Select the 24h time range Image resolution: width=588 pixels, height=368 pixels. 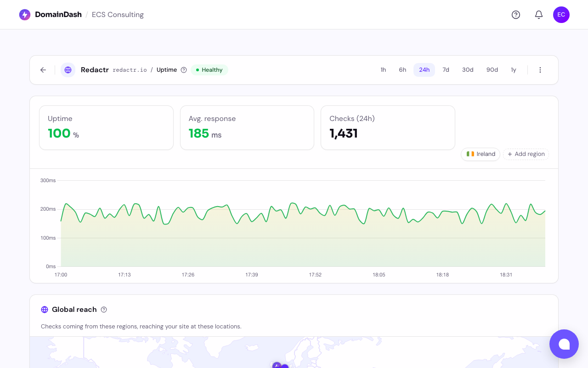(x=424, y=69)
